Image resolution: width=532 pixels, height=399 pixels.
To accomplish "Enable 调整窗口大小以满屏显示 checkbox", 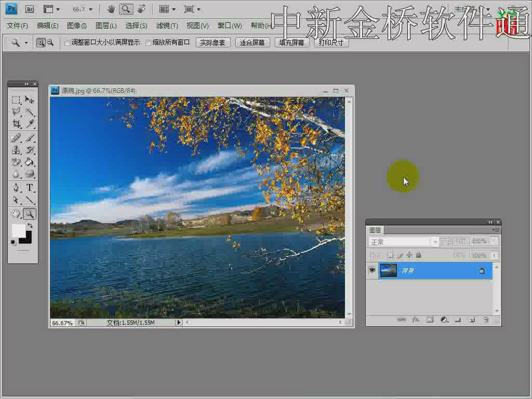I will coord(68,43).
